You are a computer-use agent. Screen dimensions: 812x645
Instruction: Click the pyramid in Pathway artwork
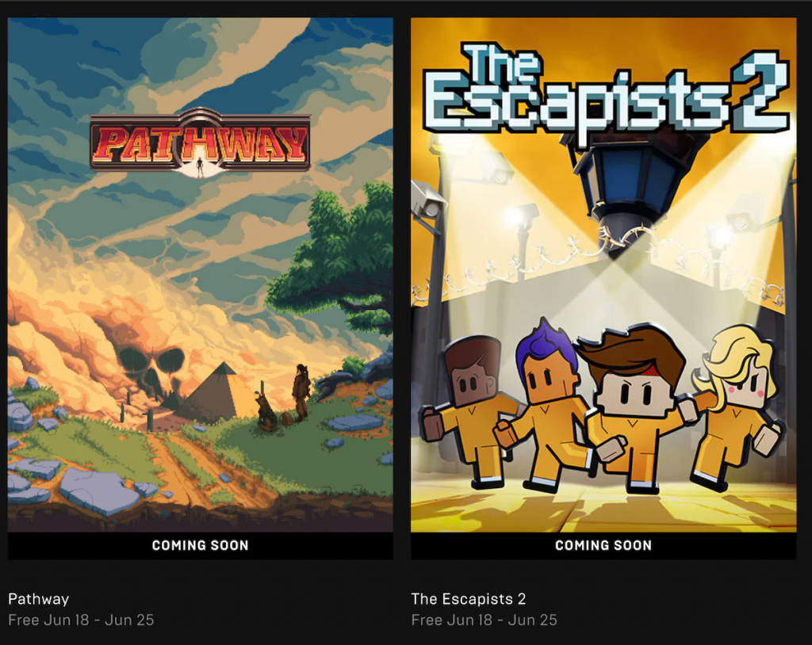pyautogui.click(x=219, y=392)
